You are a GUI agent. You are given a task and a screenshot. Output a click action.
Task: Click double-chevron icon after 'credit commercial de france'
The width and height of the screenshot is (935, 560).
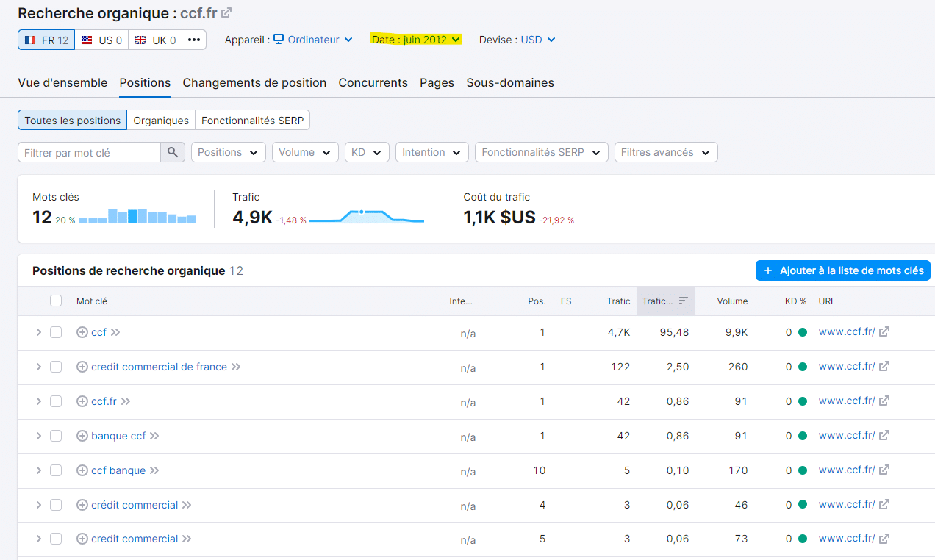236,367
